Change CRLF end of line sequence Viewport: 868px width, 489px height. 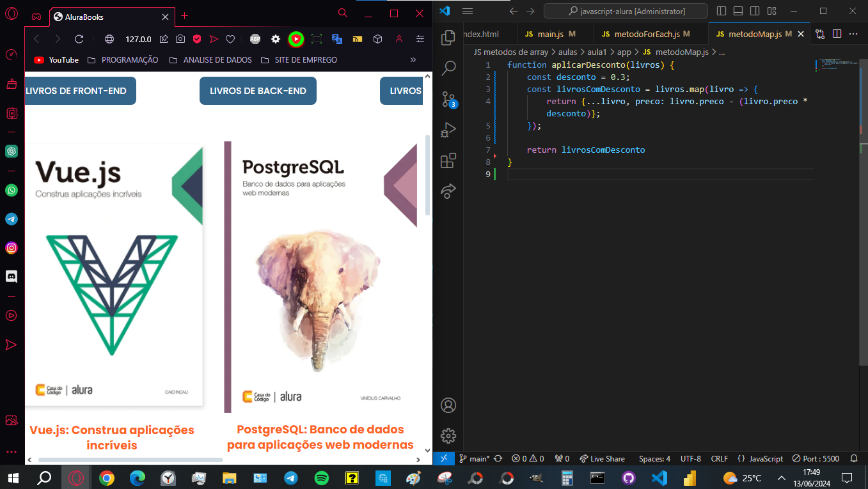click(719, 458)
